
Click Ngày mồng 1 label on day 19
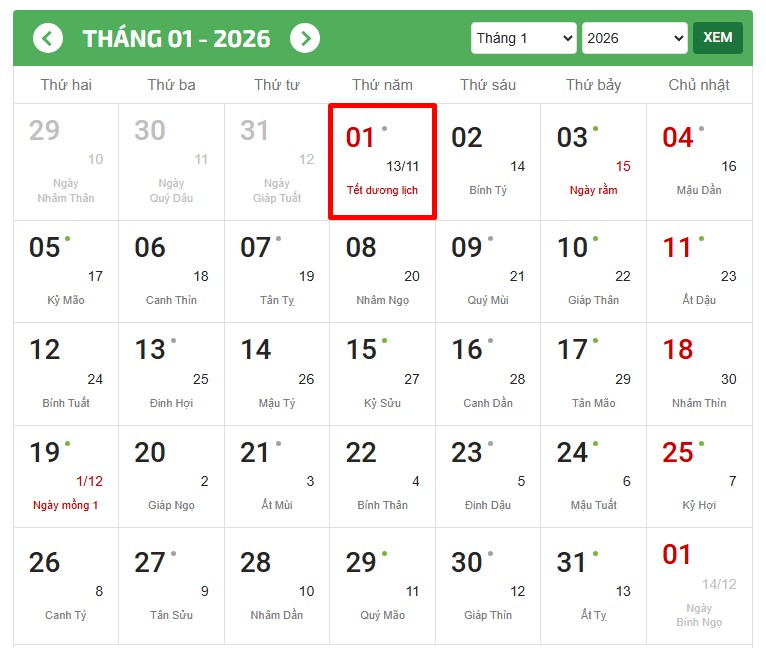66,505
